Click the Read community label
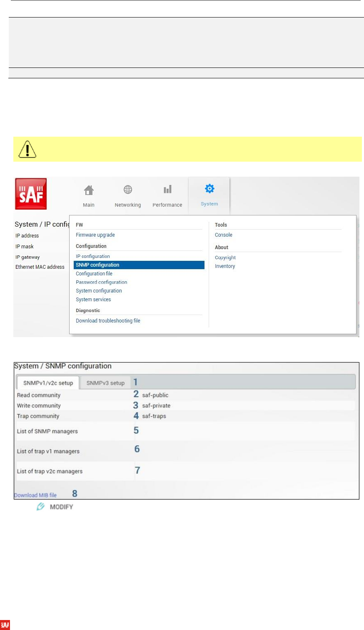364x630 pixels. tap(39, 395)
